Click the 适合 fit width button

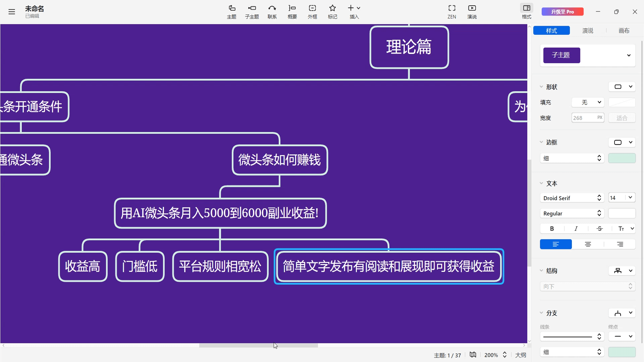click(622, 118)
